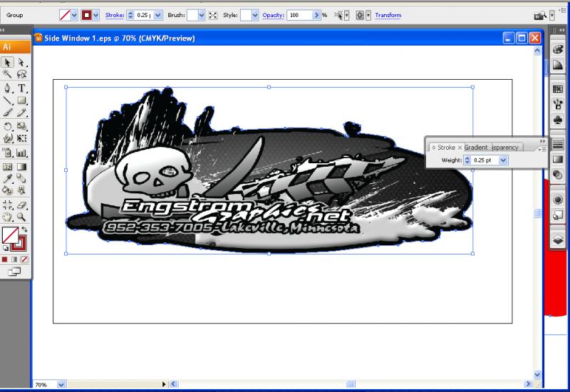
Task: Toggle the docked Stroke panel icon
Action: [558, 145]
